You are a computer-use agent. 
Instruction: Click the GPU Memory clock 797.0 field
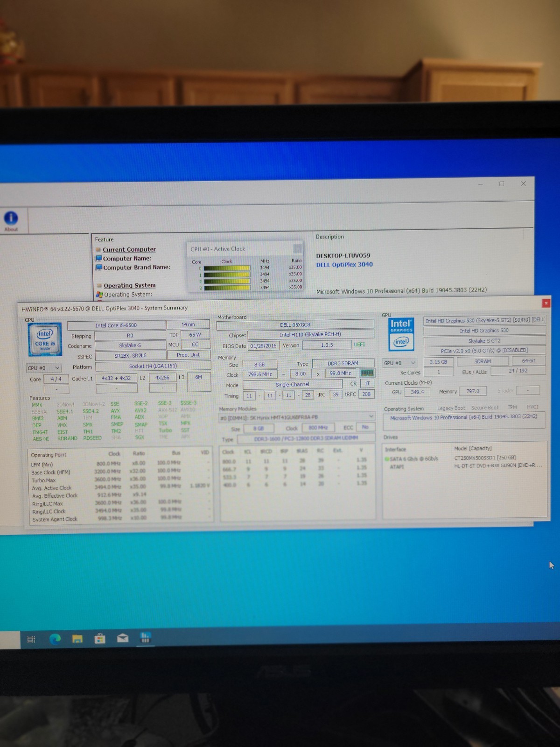coord(473,391)
